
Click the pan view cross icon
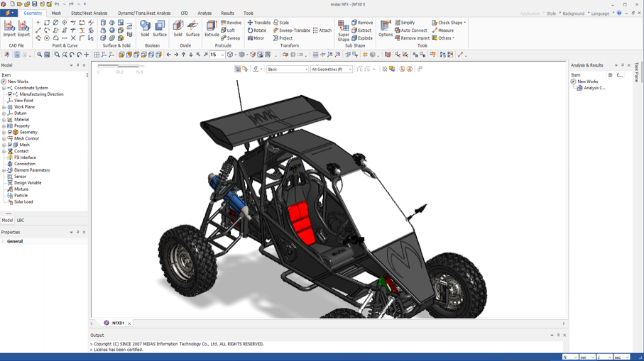(86, 55)
